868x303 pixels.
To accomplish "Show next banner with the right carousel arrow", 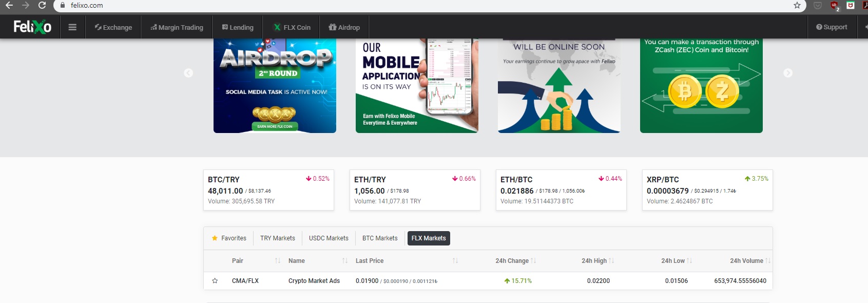I will 788,73.
